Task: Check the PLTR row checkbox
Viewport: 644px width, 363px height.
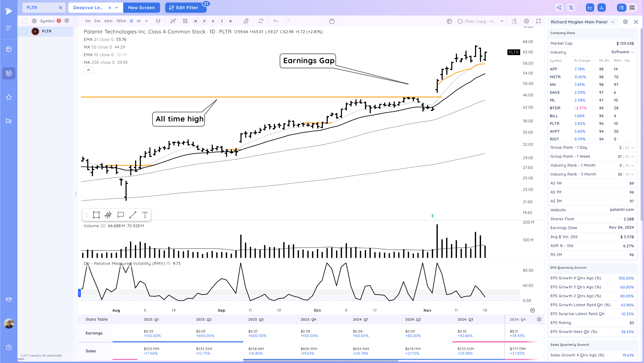Action: 24,31
